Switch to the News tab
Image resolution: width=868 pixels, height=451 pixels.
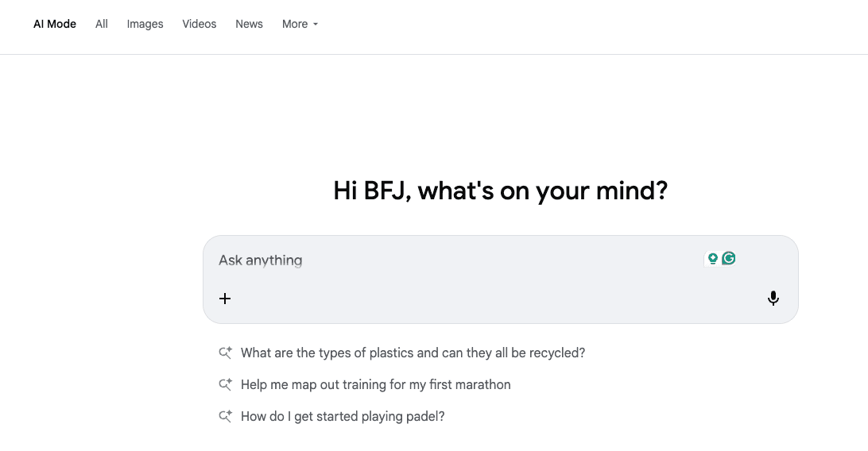pos(249,24)
